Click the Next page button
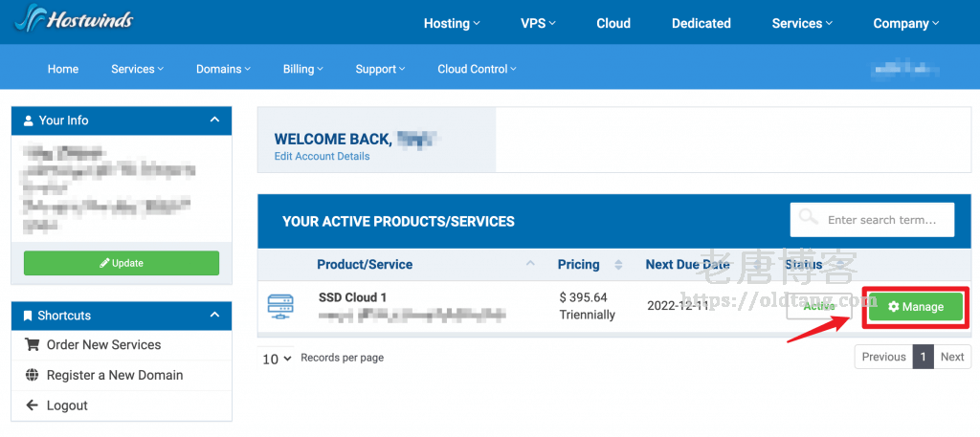Screen dimensions: 980x437 [x=952, y=357]
